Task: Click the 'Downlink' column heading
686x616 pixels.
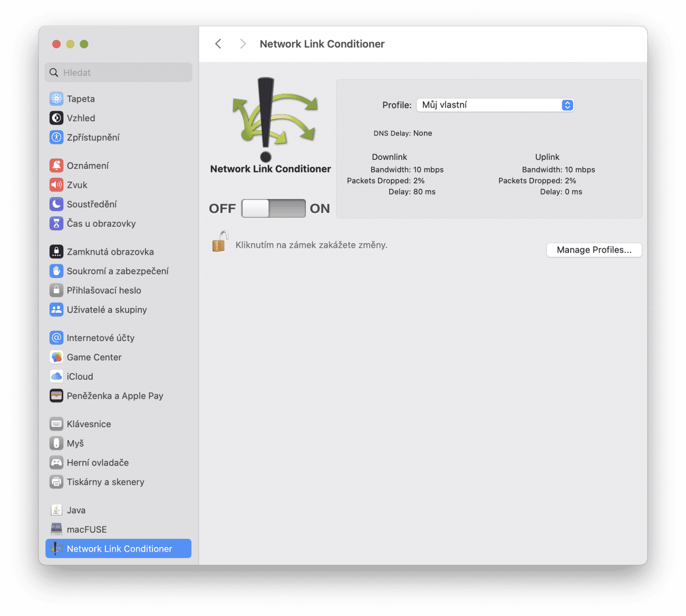Action: (390, 157)
